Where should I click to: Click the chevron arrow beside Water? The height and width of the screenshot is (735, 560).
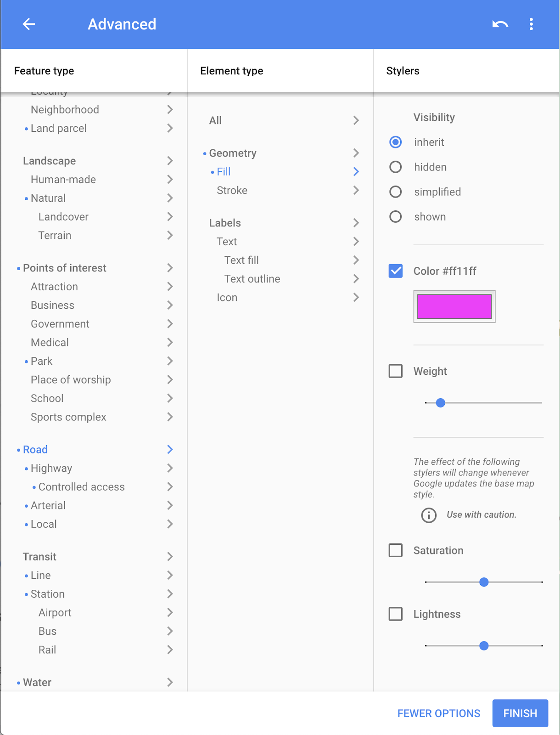click(170, 682)
